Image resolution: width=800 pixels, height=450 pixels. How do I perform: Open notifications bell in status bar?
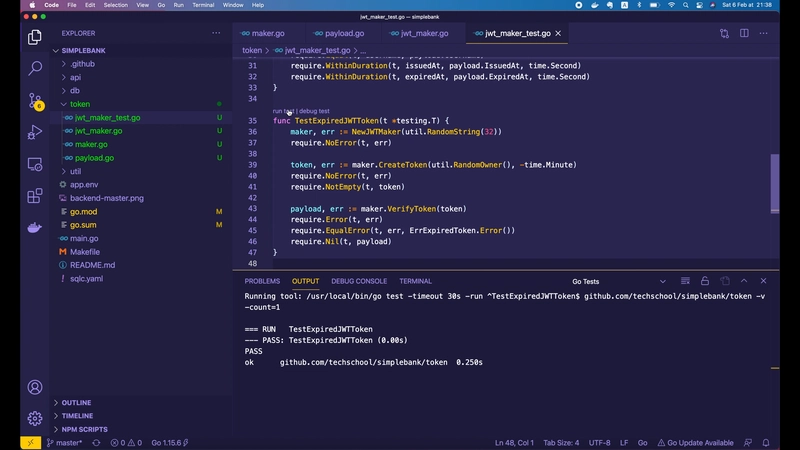[767, 442]
